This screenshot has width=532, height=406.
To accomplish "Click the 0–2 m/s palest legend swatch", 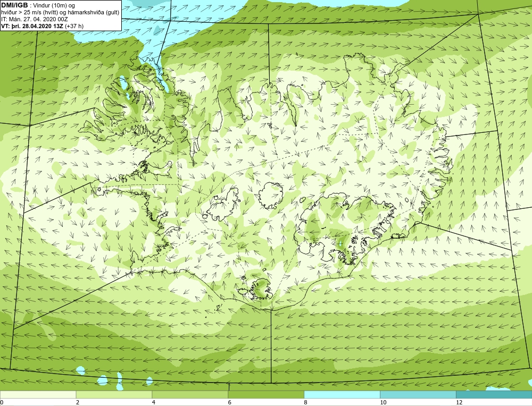I will point(38,394).
